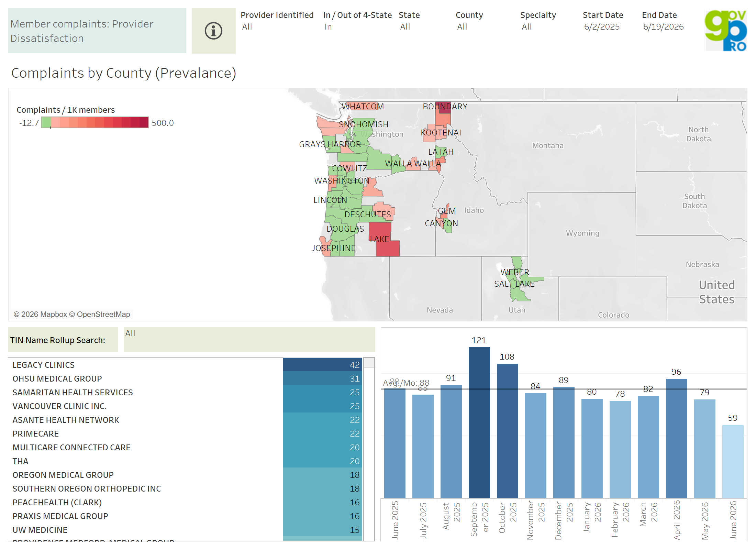Click the September 2025 bar showing 121
This screenshot has height=550, width=756.
point(479,422)
